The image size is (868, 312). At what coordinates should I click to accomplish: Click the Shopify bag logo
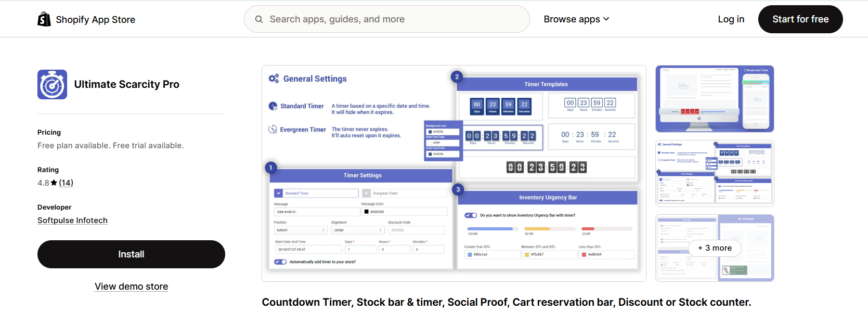tap(44, 19)
